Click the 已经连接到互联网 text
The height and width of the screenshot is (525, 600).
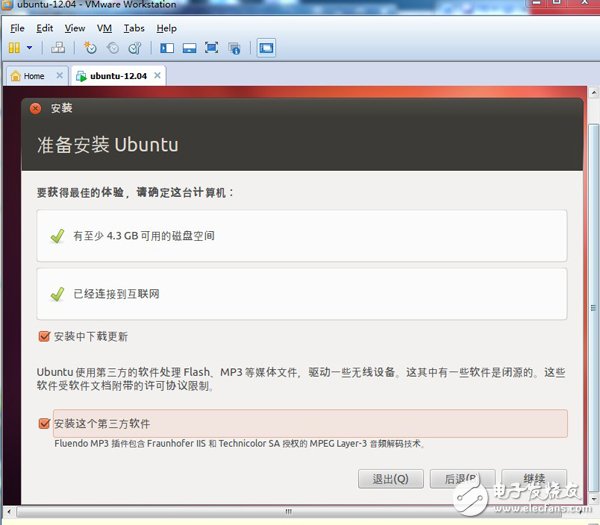[116, 294]
